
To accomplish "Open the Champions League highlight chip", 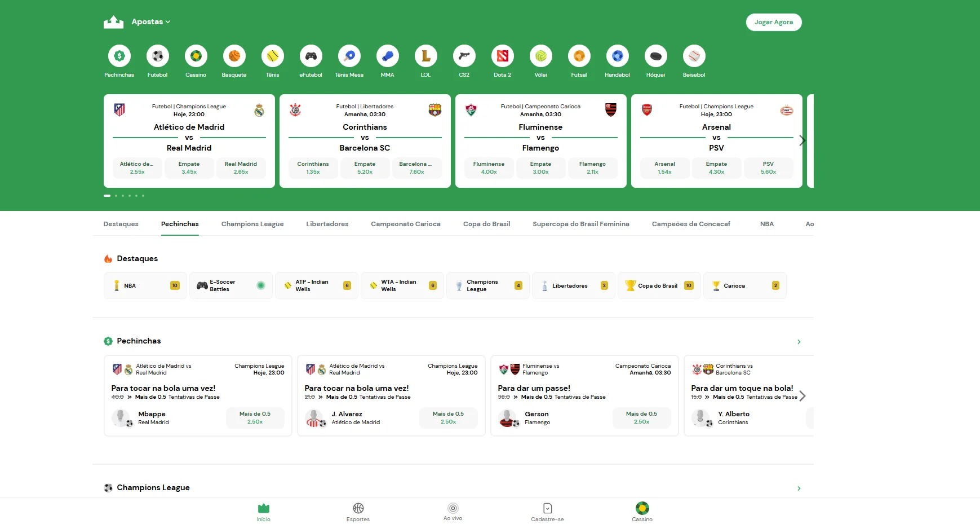I will 488,285.
